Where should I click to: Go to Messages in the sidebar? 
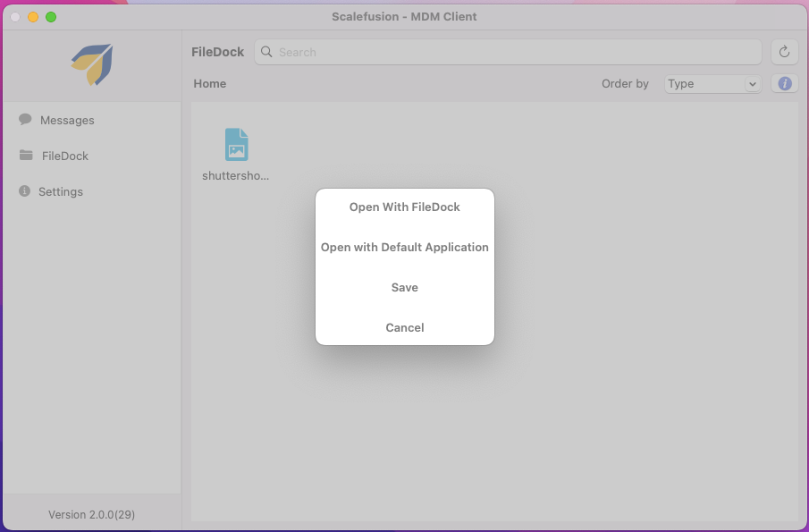click(67, 120)
